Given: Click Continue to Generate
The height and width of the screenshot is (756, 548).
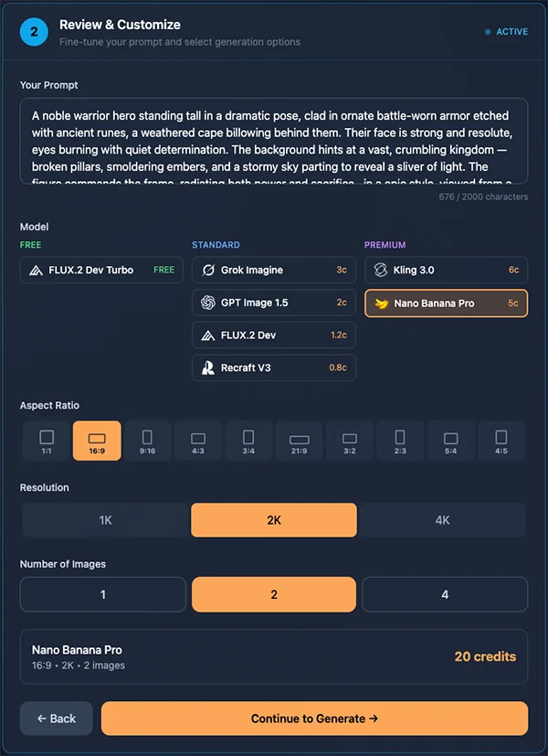Looking at the screenshot, I should coord(313,719).
